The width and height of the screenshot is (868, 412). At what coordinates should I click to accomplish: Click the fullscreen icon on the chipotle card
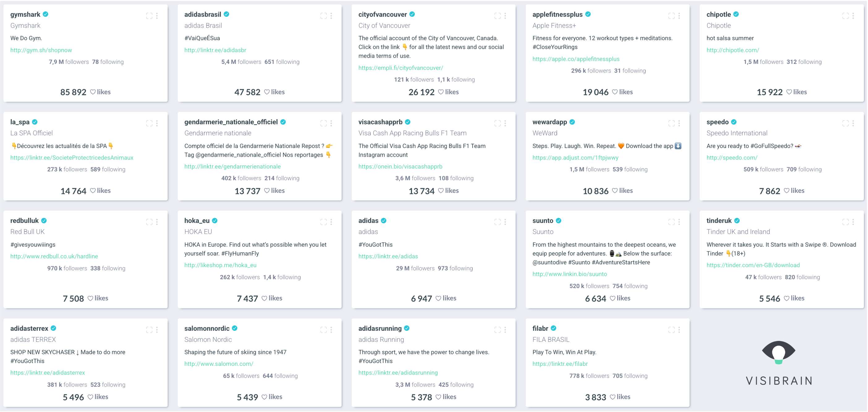click(845, 16)
